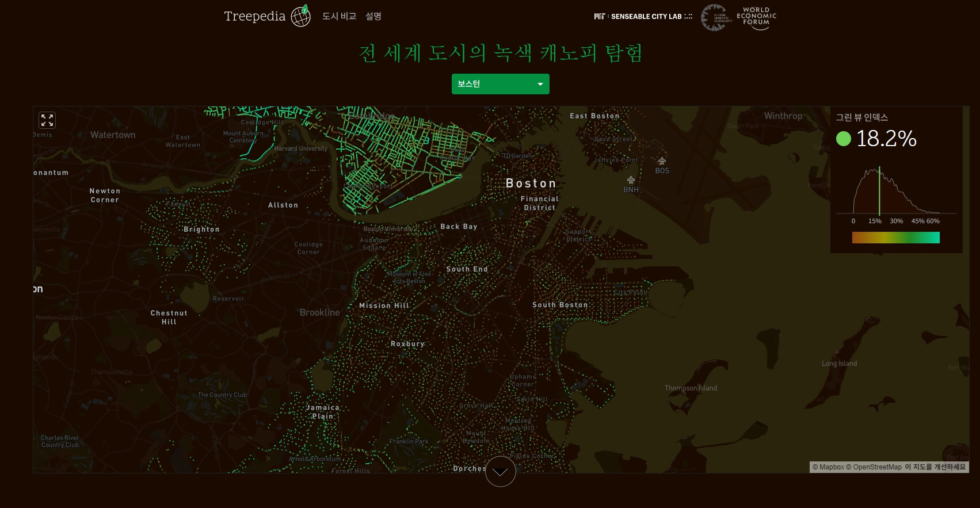Click The Country Club map label
This screenshot has height=508, width=980.
point(222,395)
